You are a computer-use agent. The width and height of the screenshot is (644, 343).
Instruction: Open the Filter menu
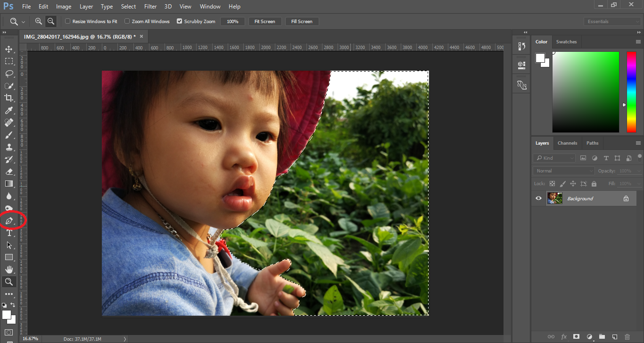point(150,7)
